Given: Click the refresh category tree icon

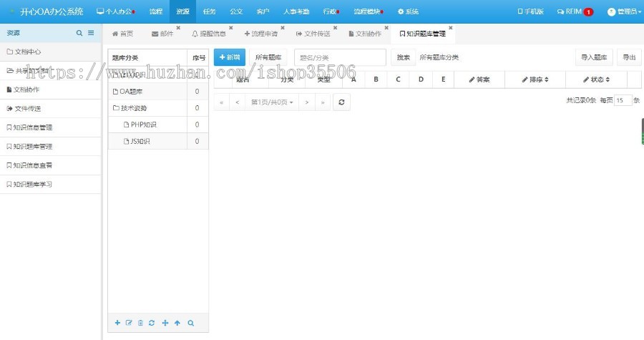Looking at the screenshot, I should click(152, 323).
